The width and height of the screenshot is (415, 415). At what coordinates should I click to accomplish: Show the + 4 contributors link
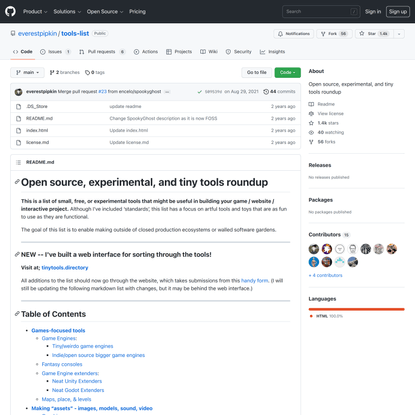point(326,275)
